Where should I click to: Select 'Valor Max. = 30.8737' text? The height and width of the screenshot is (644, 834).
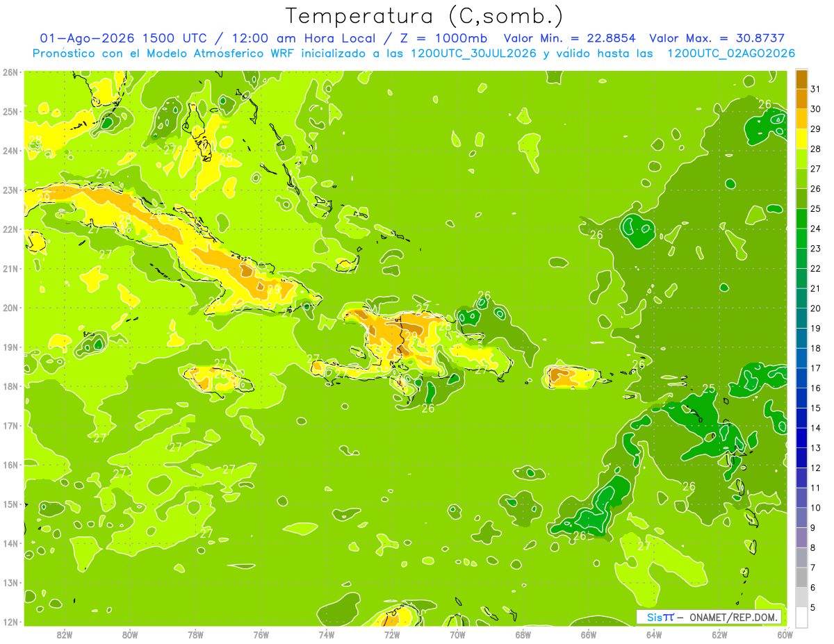coord(717,38)
